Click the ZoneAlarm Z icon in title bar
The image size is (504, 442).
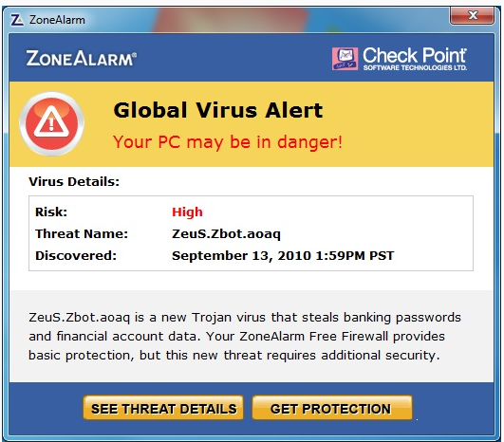pyautogui.click(x=17, y=20)
